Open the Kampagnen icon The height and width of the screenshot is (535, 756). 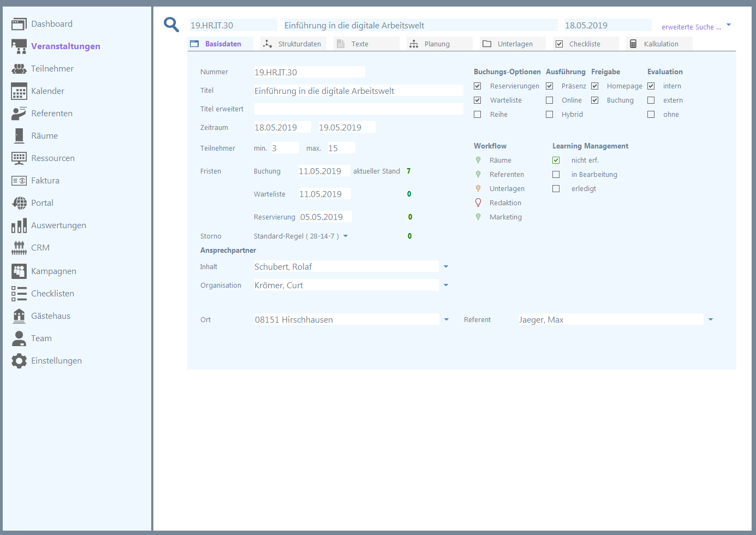click(x=19, y=271)
